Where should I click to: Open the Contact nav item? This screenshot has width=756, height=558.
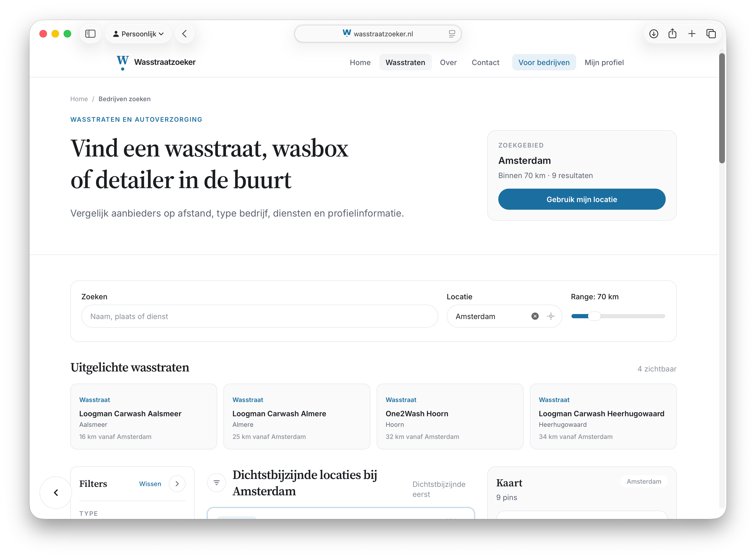[485, 62]
